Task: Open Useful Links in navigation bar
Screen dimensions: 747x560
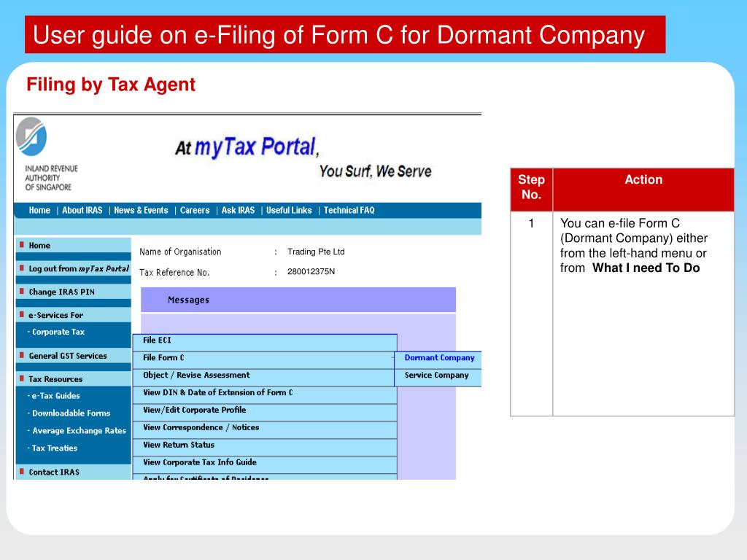Action: [289, 210]
